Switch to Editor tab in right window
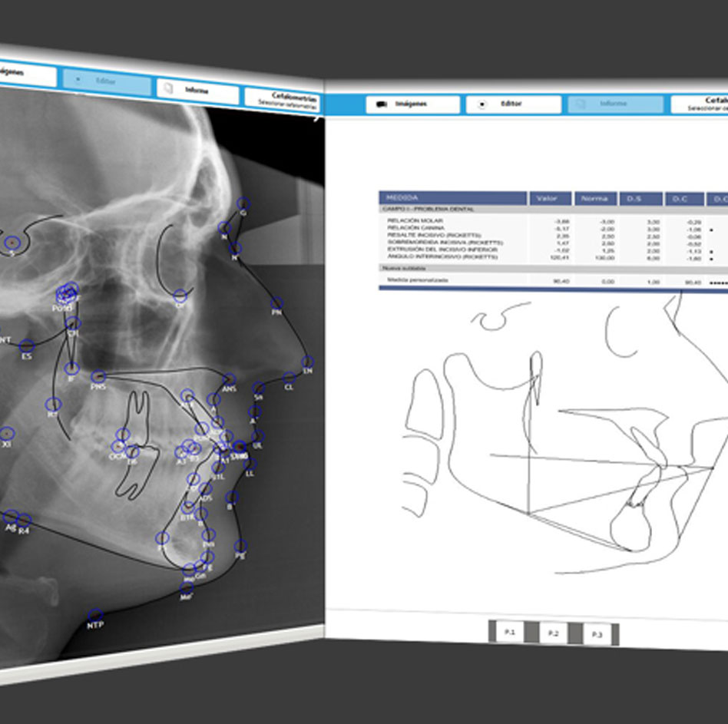 512,104
